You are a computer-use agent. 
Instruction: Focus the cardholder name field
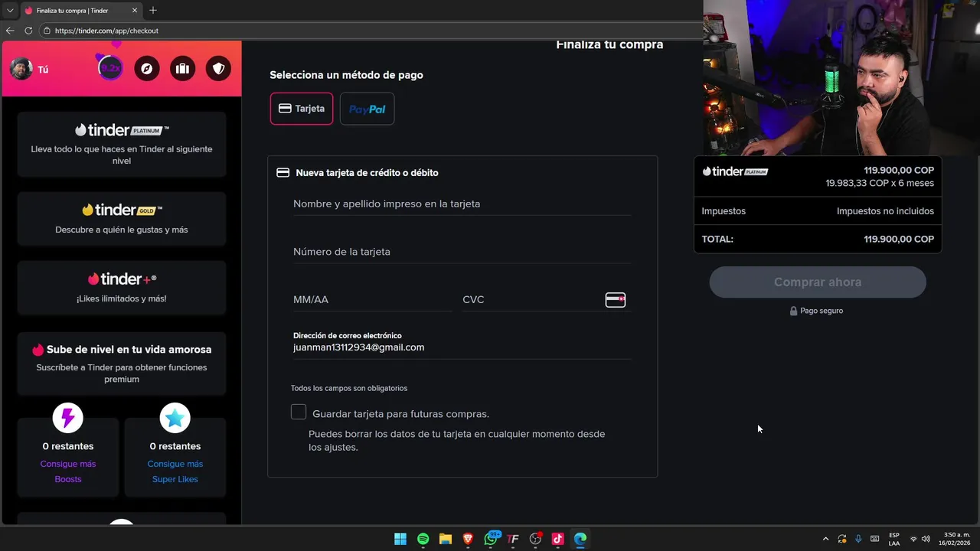(462, 204)
